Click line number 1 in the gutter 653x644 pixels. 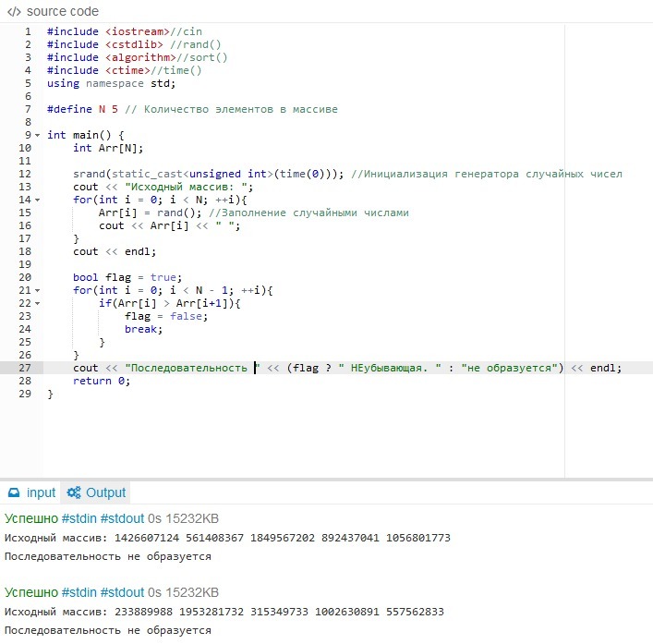coord(28,31)
